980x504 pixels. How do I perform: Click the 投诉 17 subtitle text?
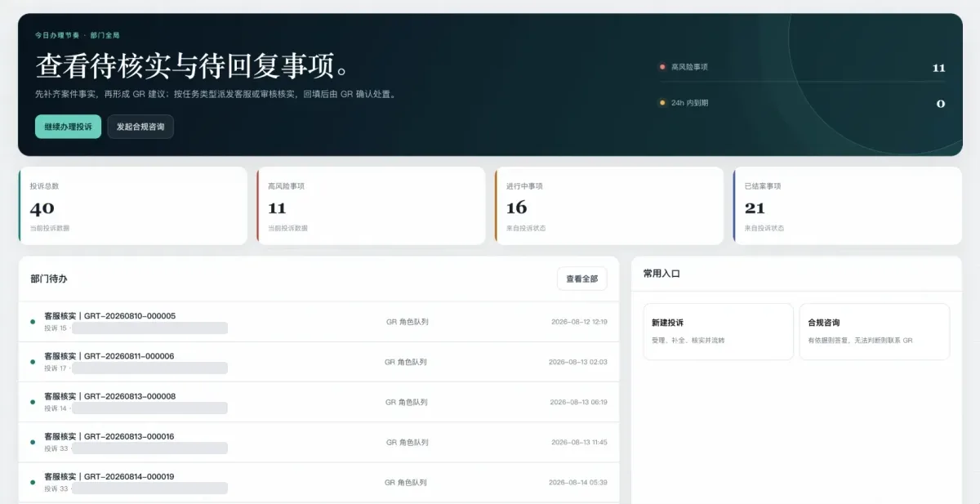coord(56,368)
